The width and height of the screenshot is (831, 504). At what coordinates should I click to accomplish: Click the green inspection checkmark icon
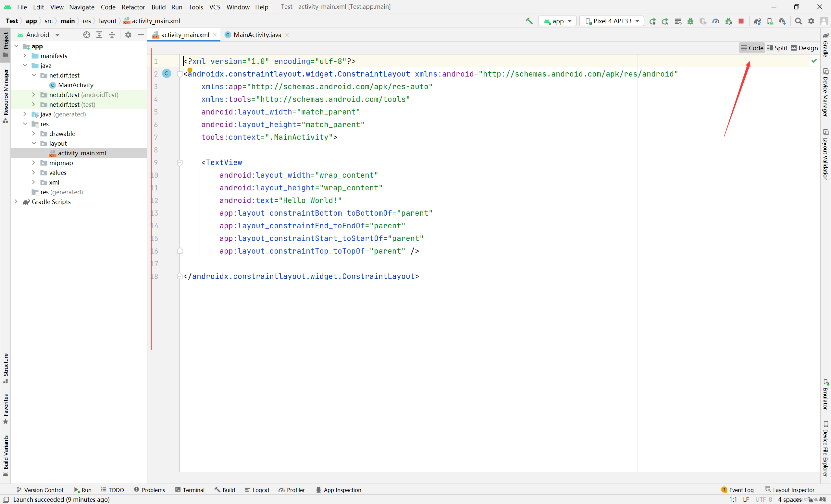click(814, 61)
